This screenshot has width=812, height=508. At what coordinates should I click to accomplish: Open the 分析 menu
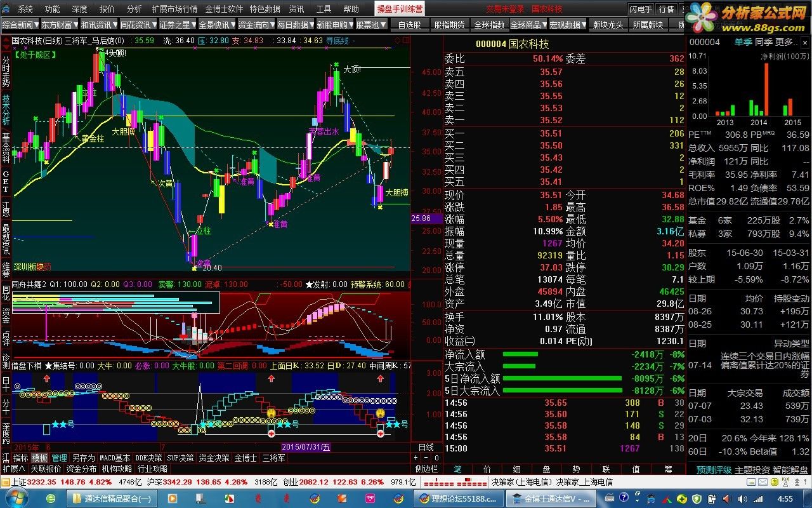coord(134,9)
